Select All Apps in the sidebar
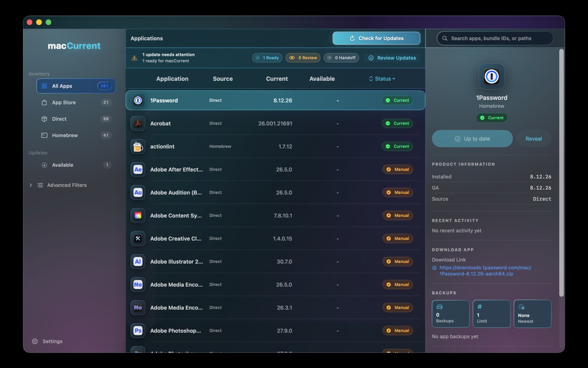588x368 pixels. pyautogui.click(x=76, y=86)
